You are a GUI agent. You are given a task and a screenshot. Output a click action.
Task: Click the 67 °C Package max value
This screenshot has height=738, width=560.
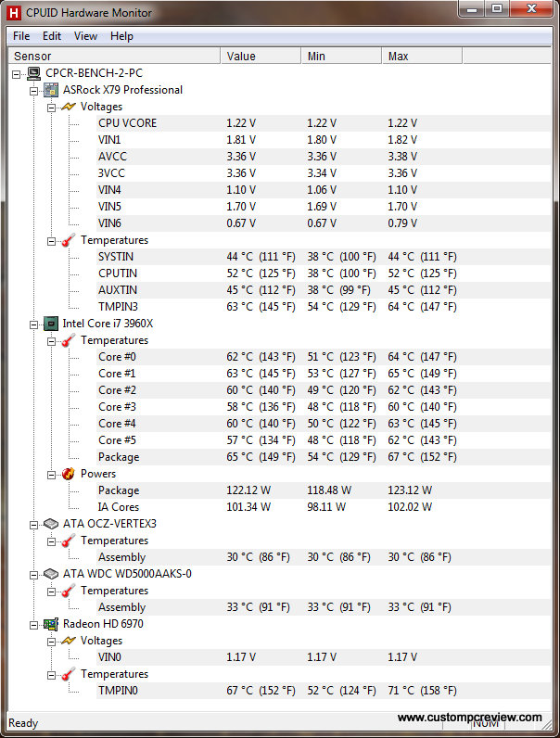point(422,457)
